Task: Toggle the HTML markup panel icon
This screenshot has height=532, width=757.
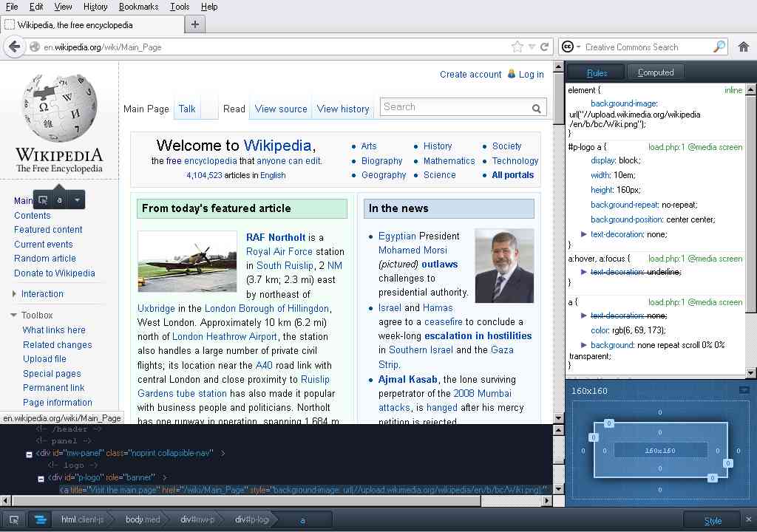Action: 41,520
